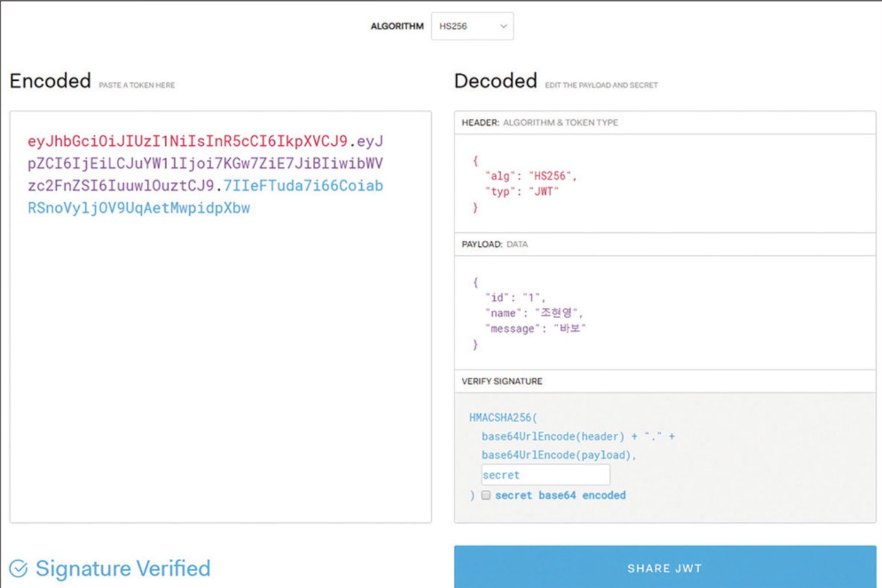
Task: Click the purple payload segment of the token
Action: click(x=205, y=163)
